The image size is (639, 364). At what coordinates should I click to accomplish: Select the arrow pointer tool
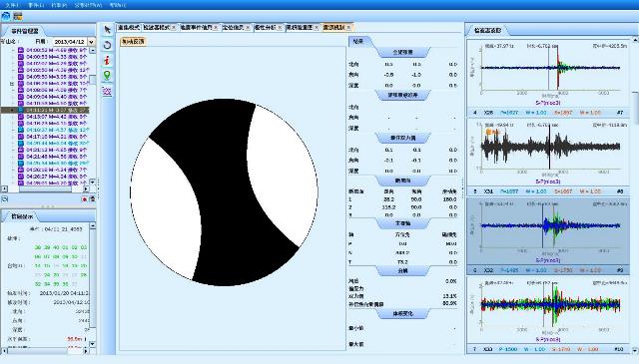click(108, 30)
